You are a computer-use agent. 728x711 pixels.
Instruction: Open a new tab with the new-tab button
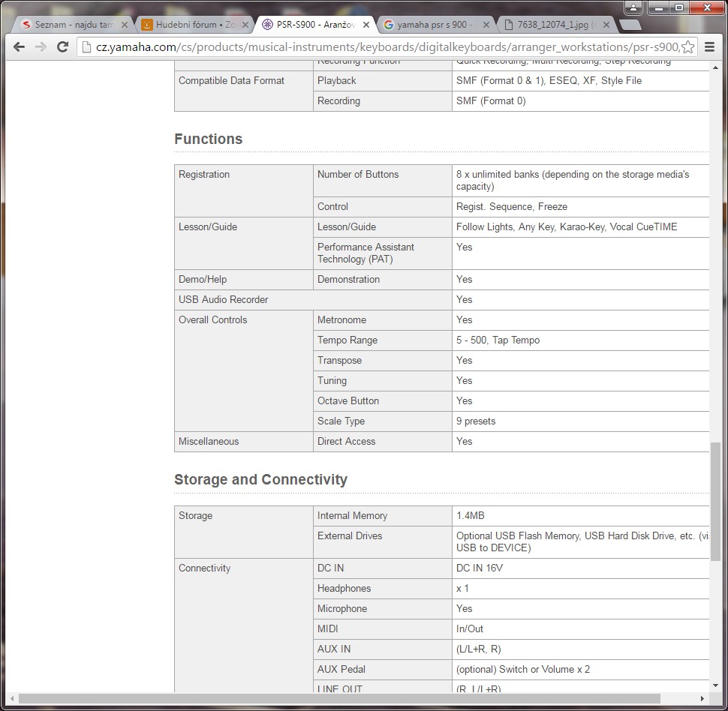(x=630, y=25)
